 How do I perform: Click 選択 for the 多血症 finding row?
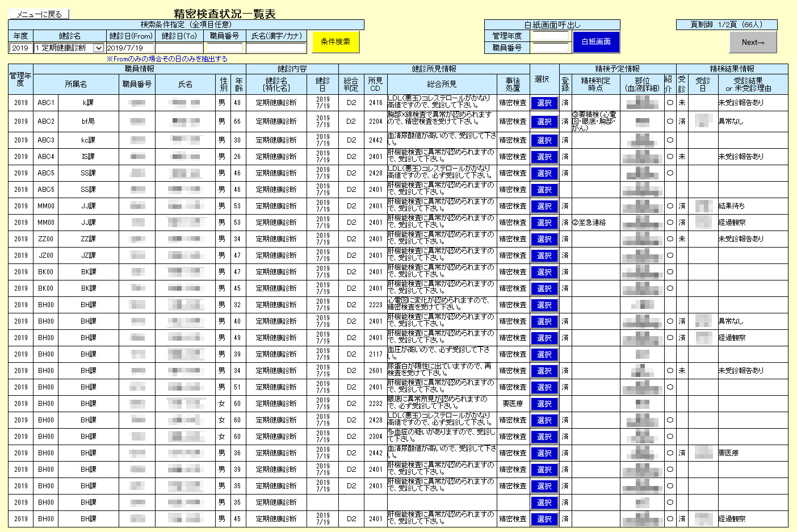[x=544, y=437]
